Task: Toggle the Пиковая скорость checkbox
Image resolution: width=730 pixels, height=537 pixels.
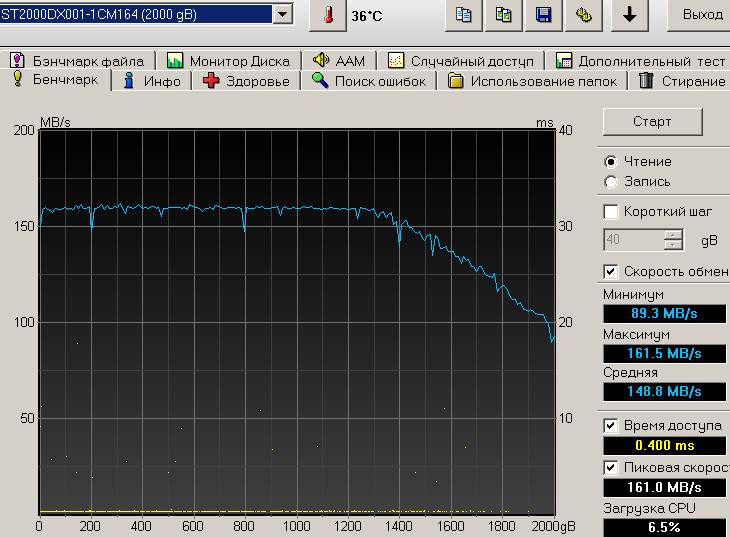Action: pyautogui.click(x=611, y=467)
